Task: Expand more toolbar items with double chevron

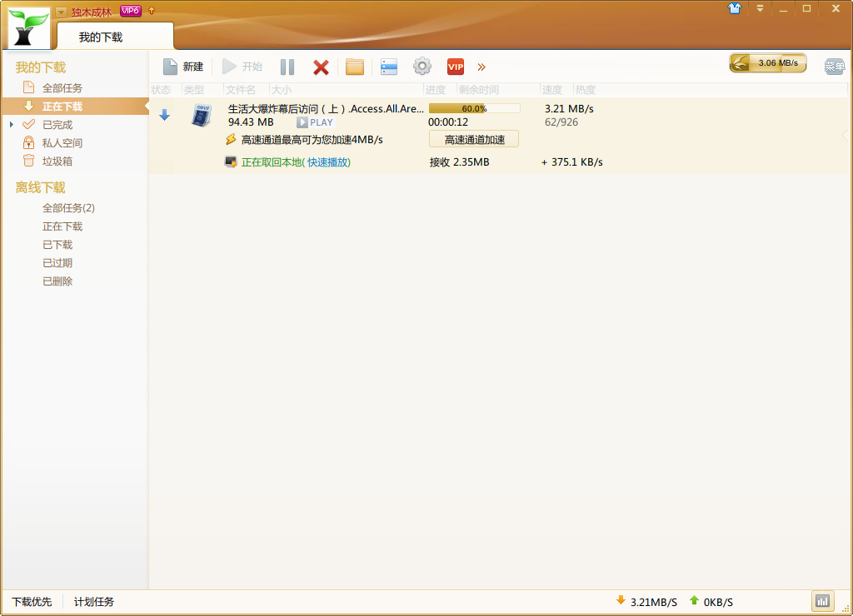Action: (x=481, y=67)
